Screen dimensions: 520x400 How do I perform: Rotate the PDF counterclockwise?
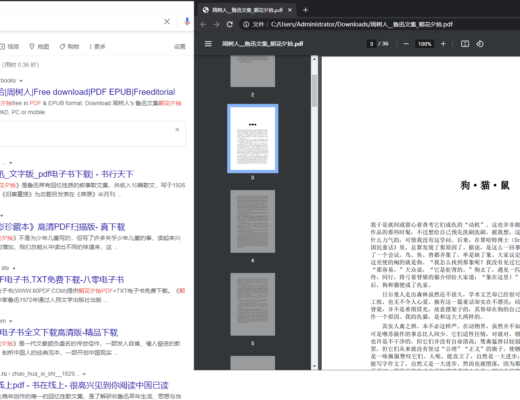[480, 44]
